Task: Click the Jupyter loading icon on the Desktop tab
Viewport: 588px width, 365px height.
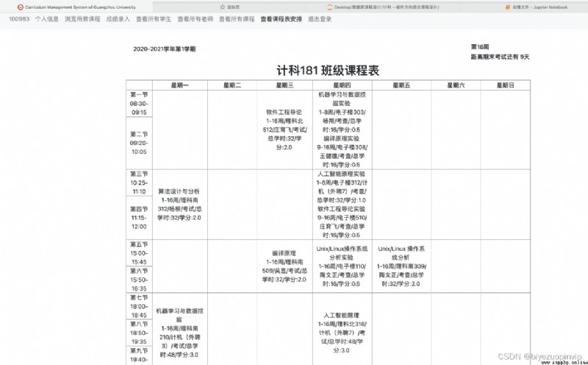Action: pyautogui.click(x=330, y=7)
